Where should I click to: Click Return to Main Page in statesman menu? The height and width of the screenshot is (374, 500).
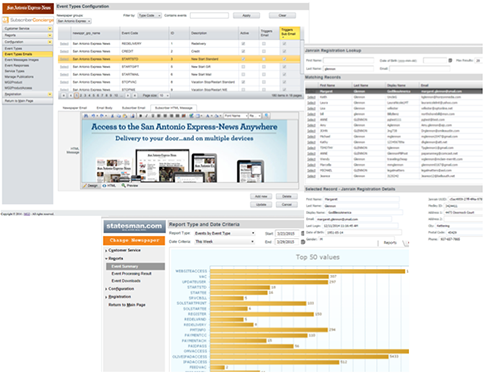point(127,305)
